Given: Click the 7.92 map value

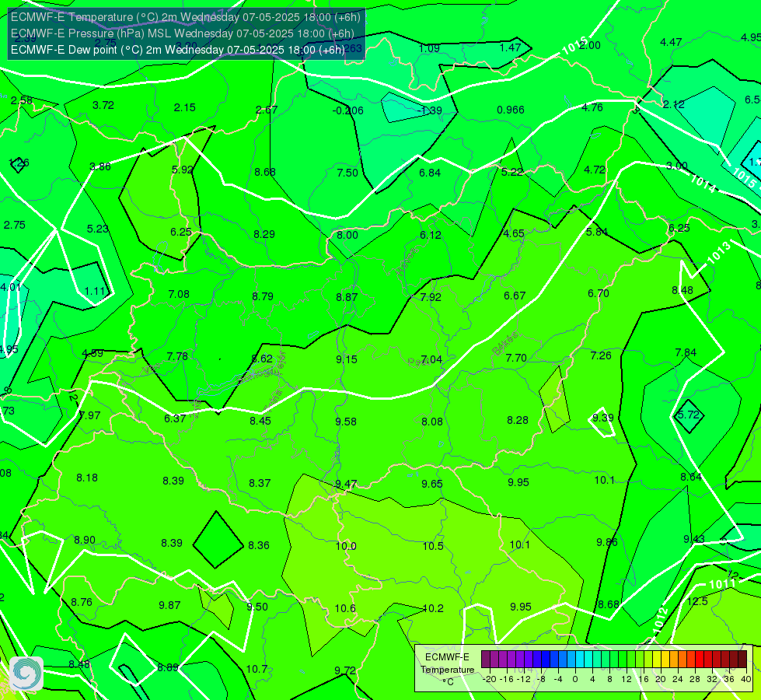Looking at the screenshot, I should coord(431,297).
